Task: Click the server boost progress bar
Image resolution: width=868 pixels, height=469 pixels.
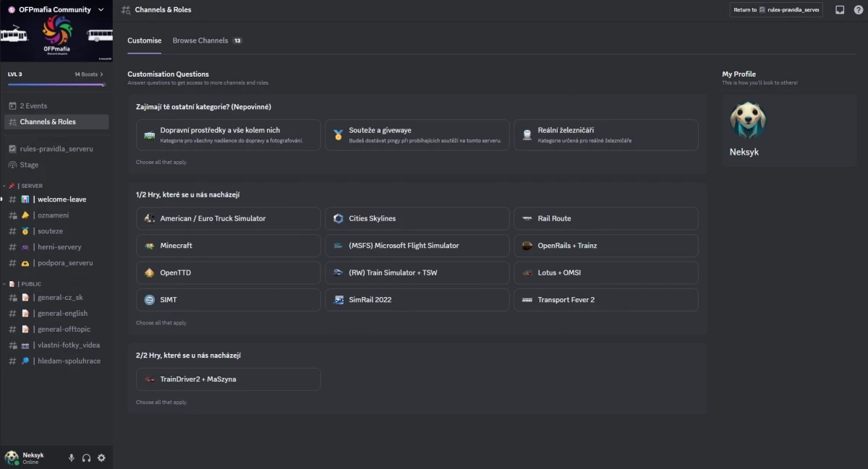Action: pyautogui.click(x=56, y=85)
